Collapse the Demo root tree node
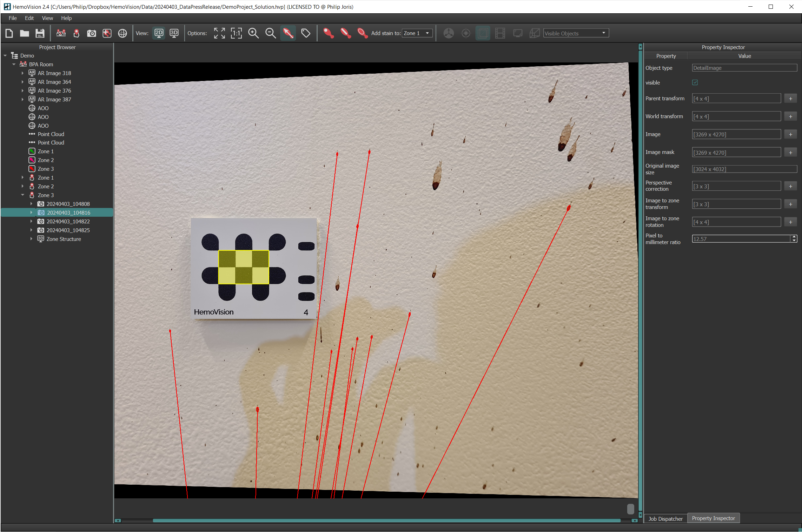The height and width of the screenshot is (532, 802). pos(5,56)
